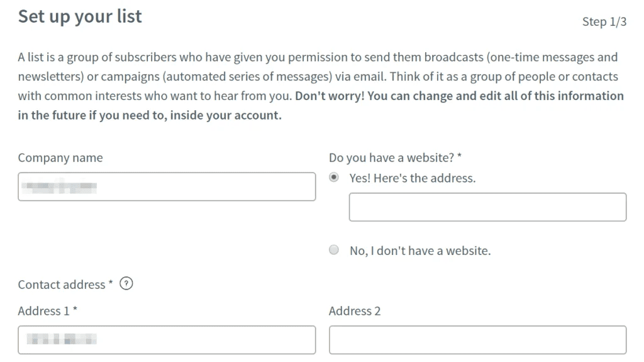Click the blurred text inside Company name field
The height and width of the screenshot is (362, 644).
[x=59, y=186]
